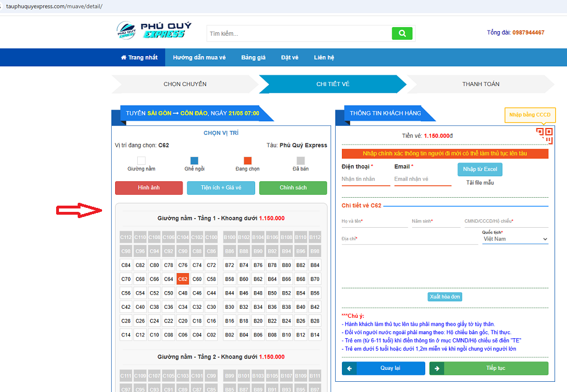567x392 pixels.
Task: Deselect the highlighted seat C62
Action: coord(183,279)
